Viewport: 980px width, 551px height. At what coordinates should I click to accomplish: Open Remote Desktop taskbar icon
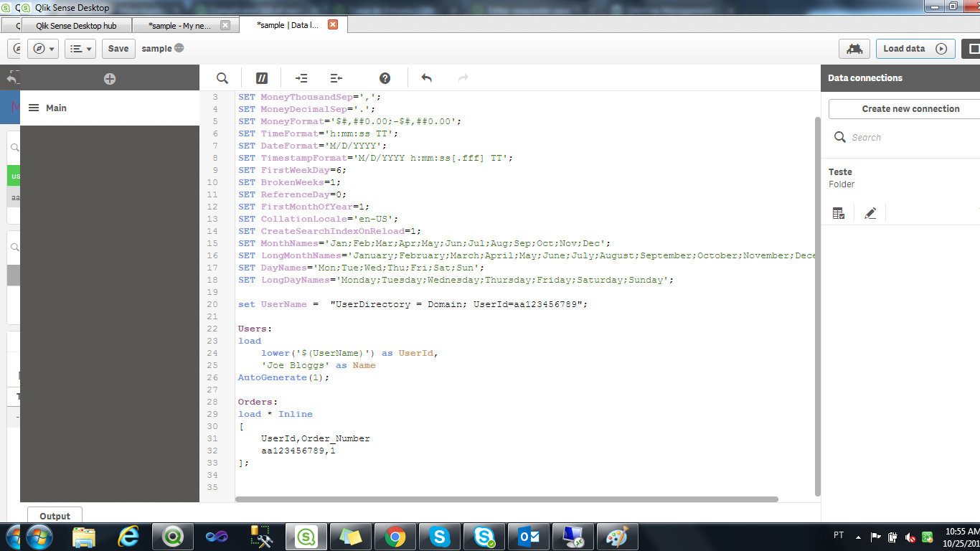pyautogui.click(x=573, y=536)
